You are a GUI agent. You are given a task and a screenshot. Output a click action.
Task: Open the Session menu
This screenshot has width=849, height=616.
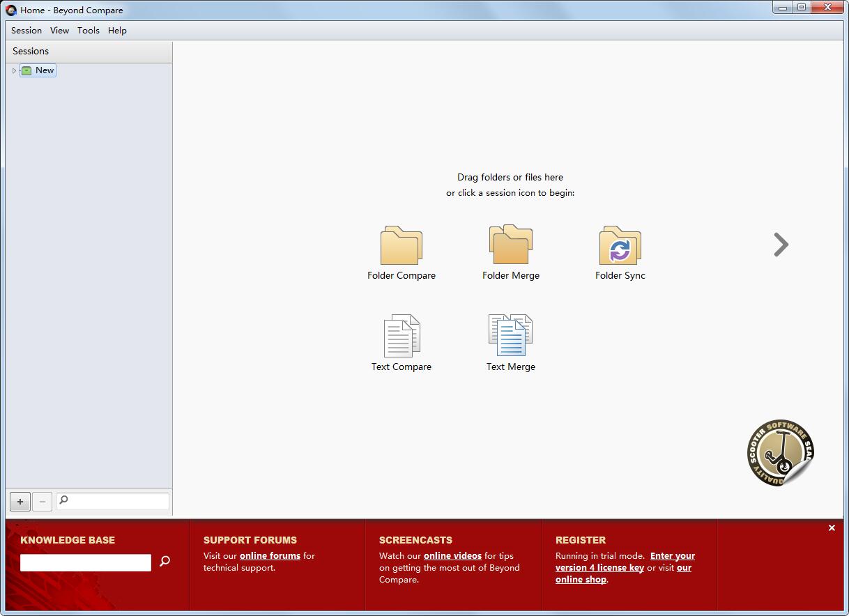pos(26,31)
